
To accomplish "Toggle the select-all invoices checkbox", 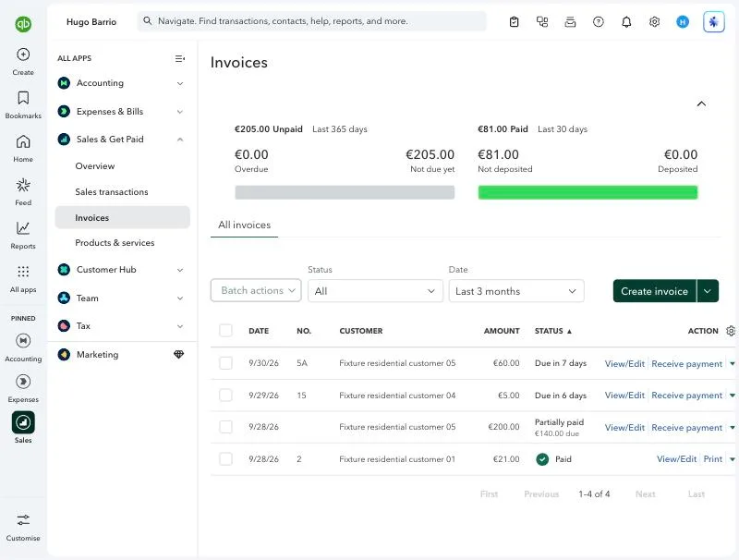I will pos(225,331).
